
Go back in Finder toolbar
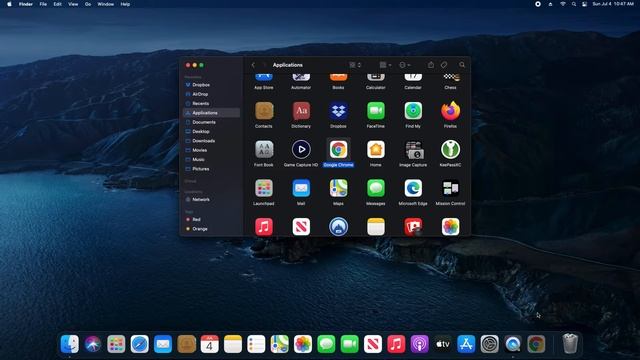pyautogui.click(x=253, y=65)
